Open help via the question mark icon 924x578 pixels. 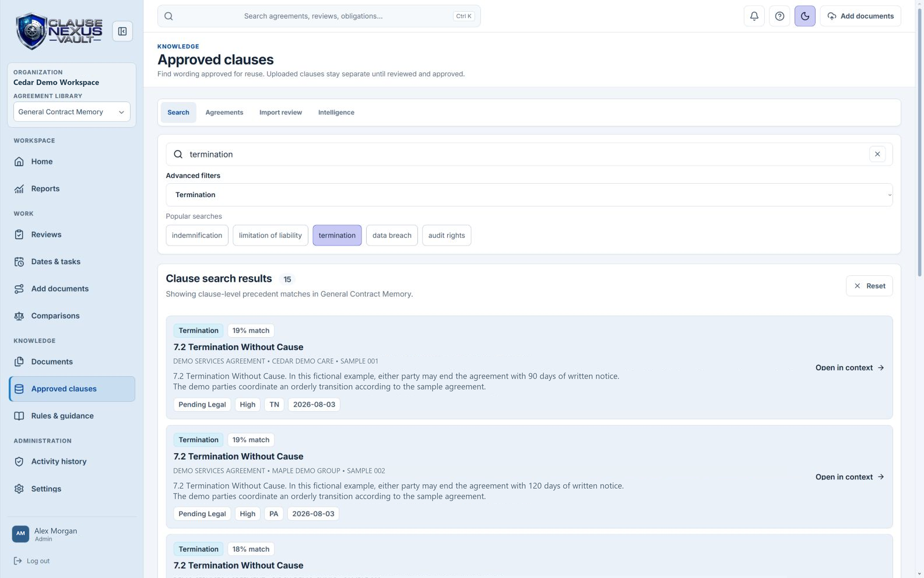pyautogui.click(x=779, y=16)
